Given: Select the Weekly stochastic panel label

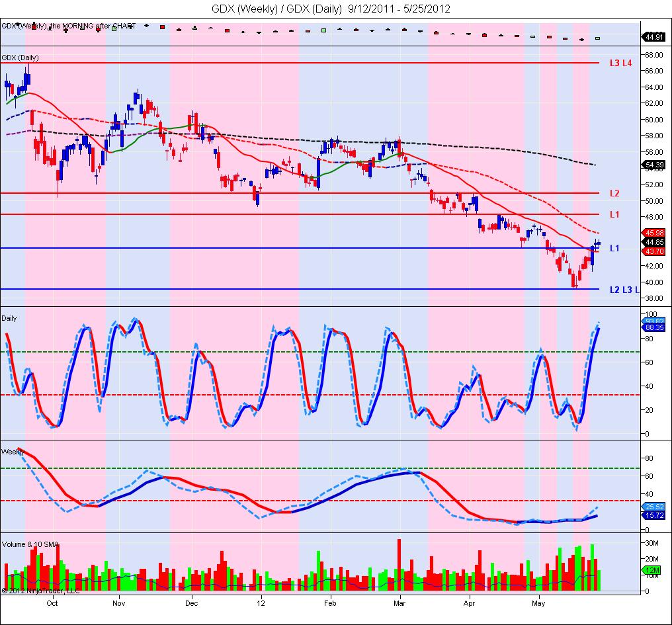Looking at the screenshot, I should tap(13, 452).
